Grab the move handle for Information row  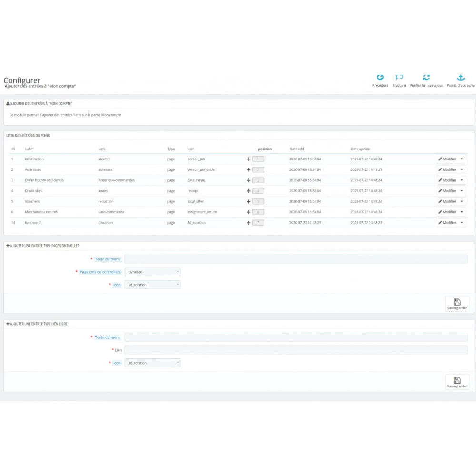coord(248,159)
